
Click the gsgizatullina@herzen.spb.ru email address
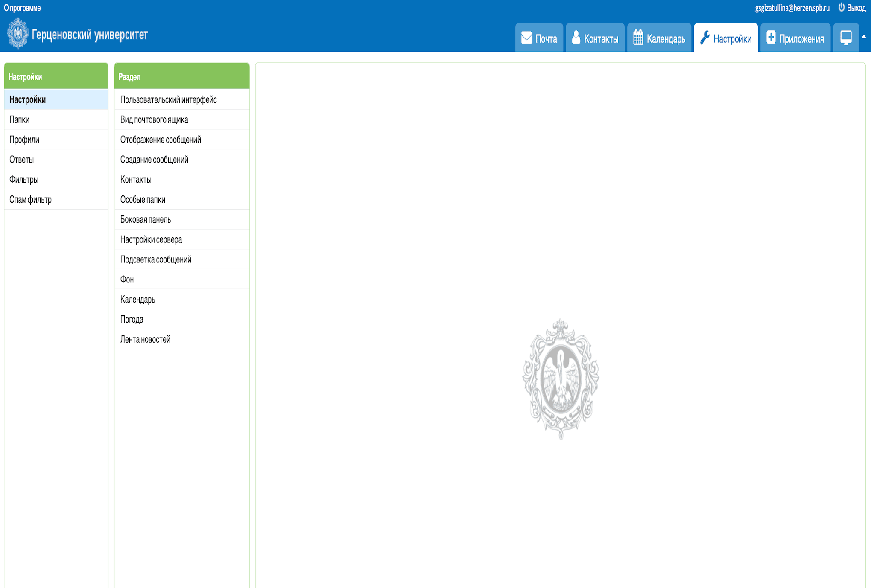(792, 7)
